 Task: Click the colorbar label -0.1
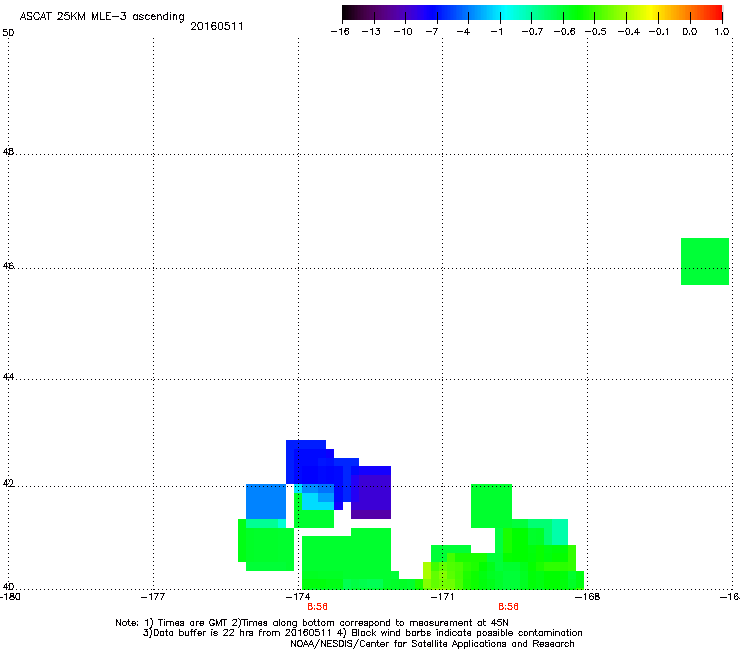tap(659, 32)
